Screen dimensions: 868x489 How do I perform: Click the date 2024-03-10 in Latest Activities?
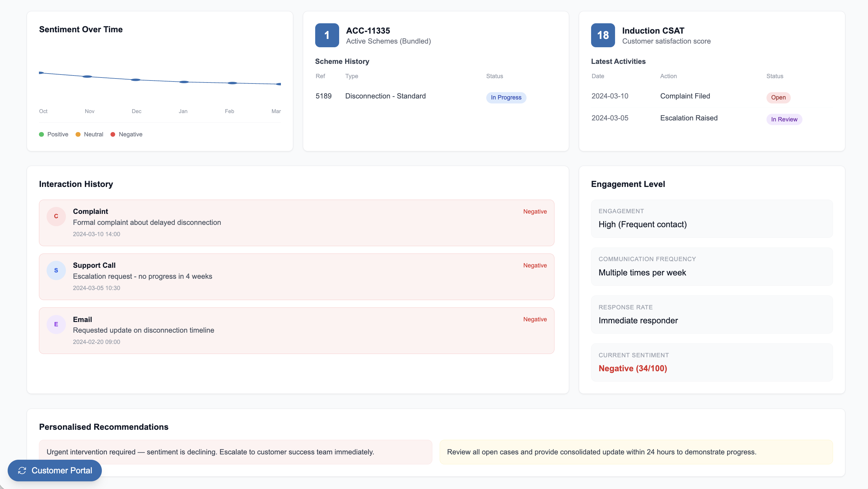610,96
